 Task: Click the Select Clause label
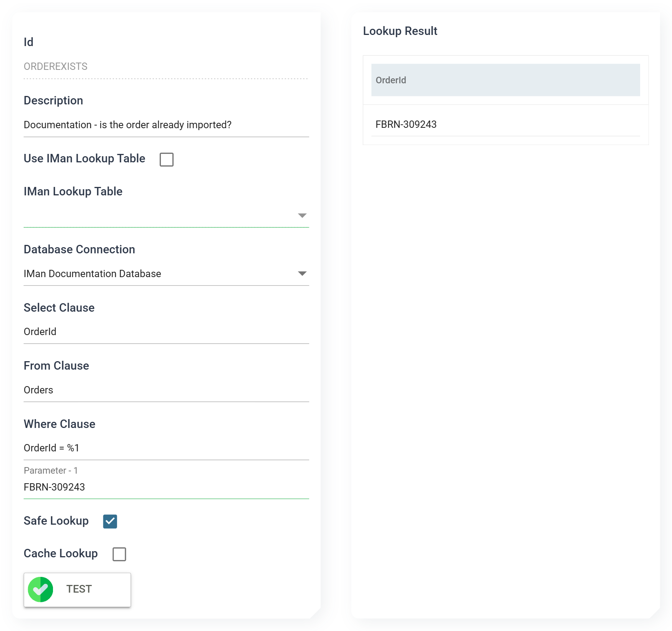(x=59, y=308)
